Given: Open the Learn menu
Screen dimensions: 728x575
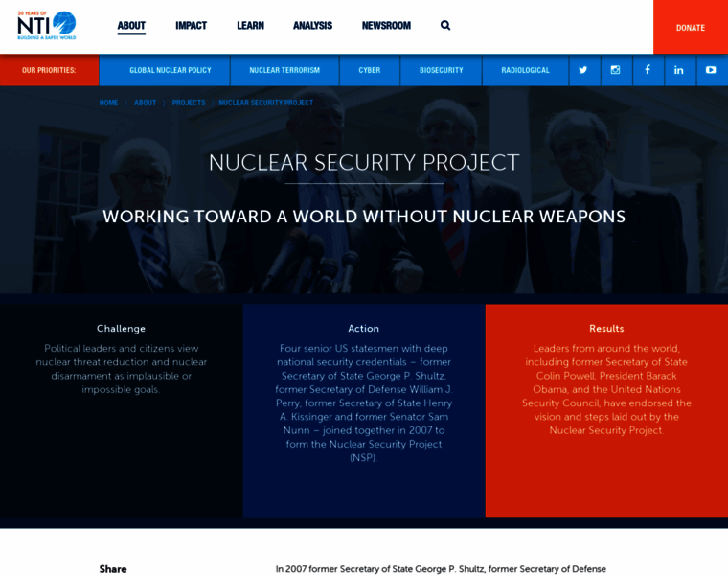Looking at the screenshot, I should pos(251,26).
